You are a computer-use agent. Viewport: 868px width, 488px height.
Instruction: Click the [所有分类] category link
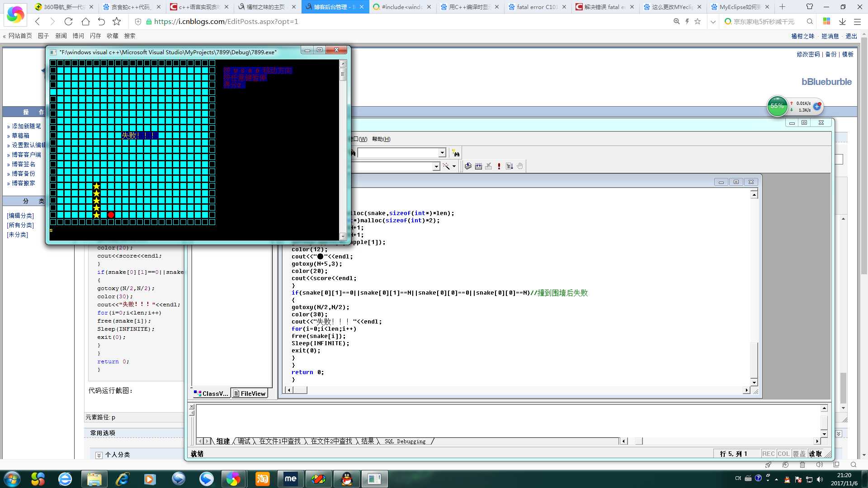pyautogui.click(x=20, y=225)
